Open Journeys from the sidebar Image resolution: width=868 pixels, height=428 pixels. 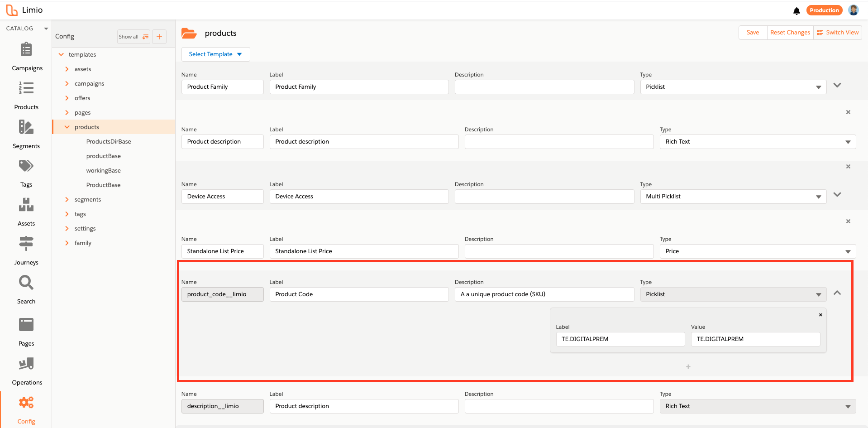click(x=26, y=244)
